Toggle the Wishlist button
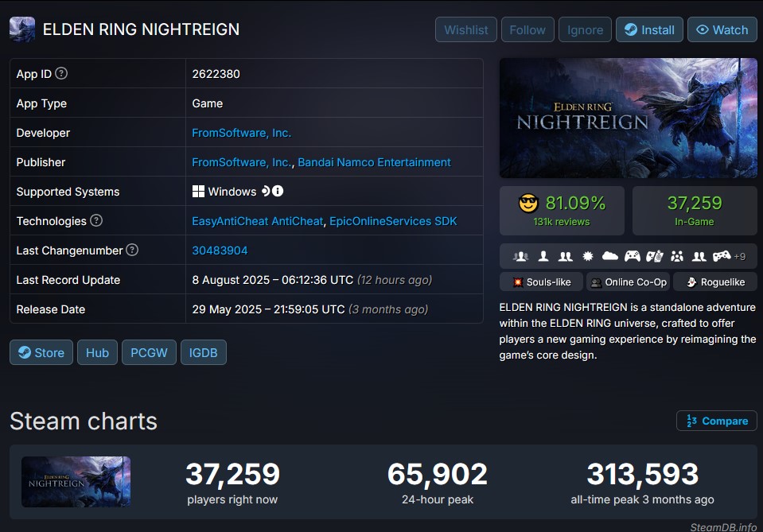Image resolution: width=763 pixels, height=532 pixels. coord(465,29)
